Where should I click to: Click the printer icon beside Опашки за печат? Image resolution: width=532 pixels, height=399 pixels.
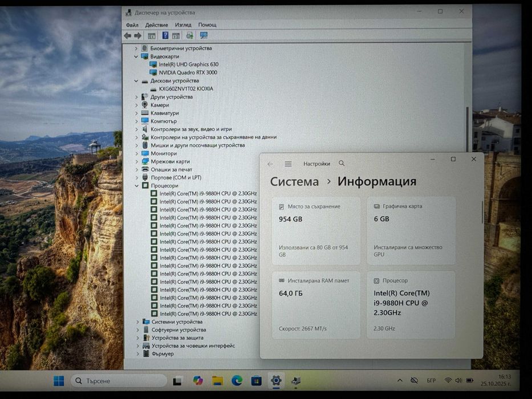click(145, 169)
